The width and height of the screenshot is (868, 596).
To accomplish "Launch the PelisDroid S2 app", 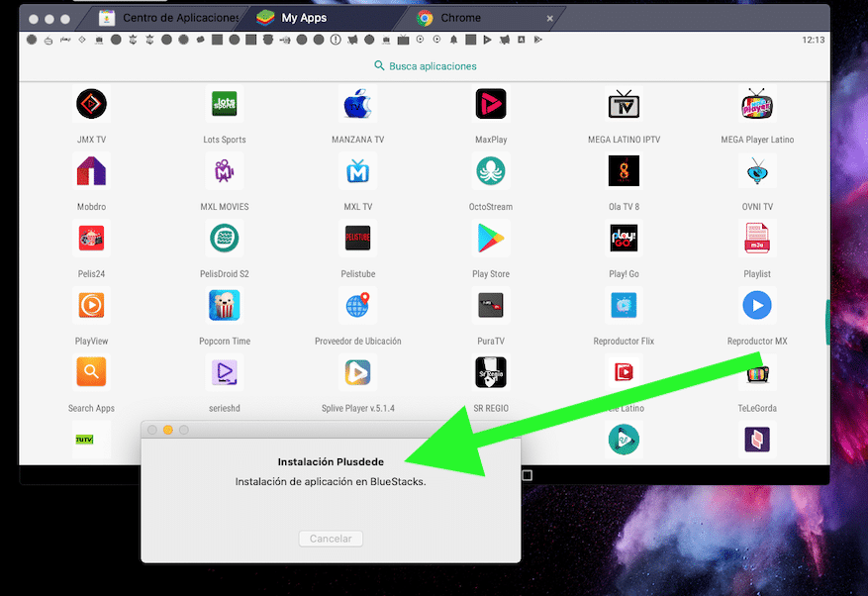I will coord(225,239).
